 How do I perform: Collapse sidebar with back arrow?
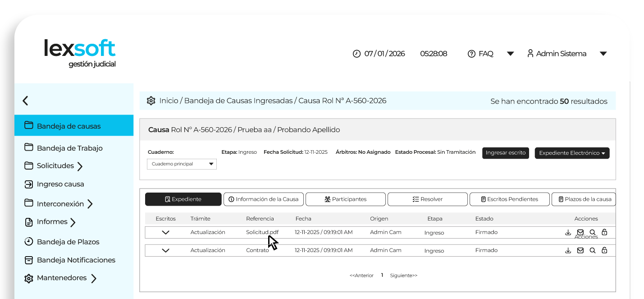click(26, 101)
